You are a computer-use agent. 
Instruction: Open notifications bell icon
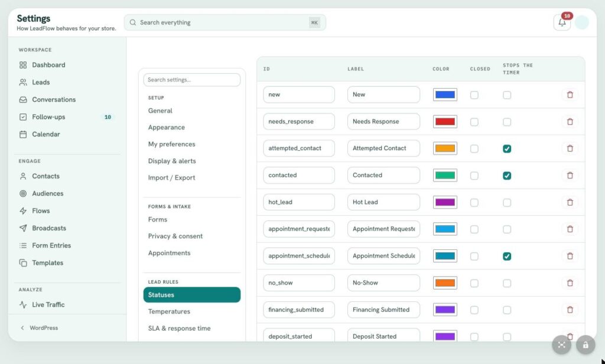pos(562,22)
